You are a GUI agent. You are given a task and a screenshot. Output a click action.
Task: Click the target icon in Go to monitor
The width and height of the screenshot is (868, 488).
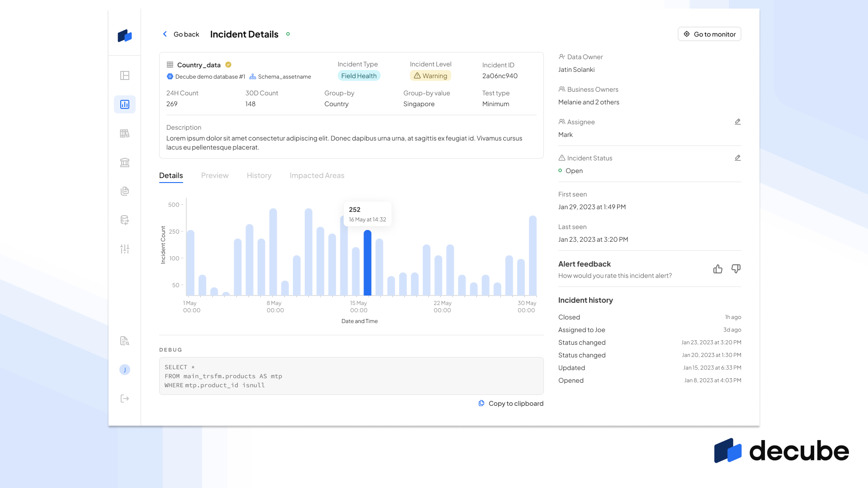tap(687, 34)
